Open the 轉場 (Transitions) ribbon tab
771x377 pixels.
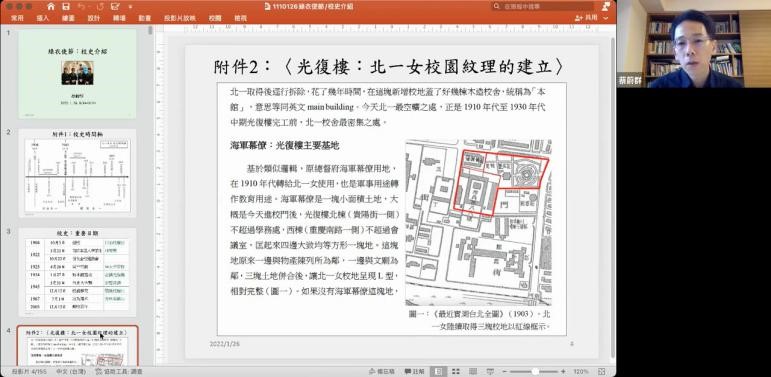(x=119, y=18)
